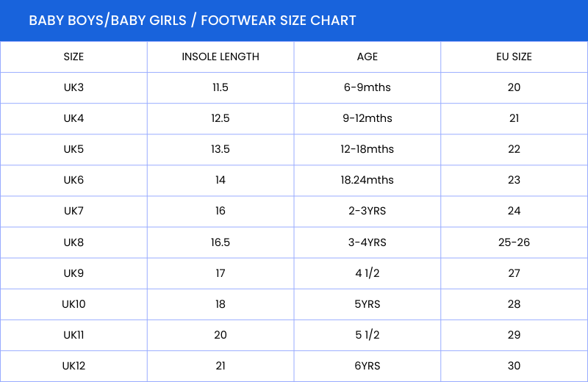Screen dimensions: 588x382
Task: Click the 2-3YRS age cell
Action: coord(367,211)
